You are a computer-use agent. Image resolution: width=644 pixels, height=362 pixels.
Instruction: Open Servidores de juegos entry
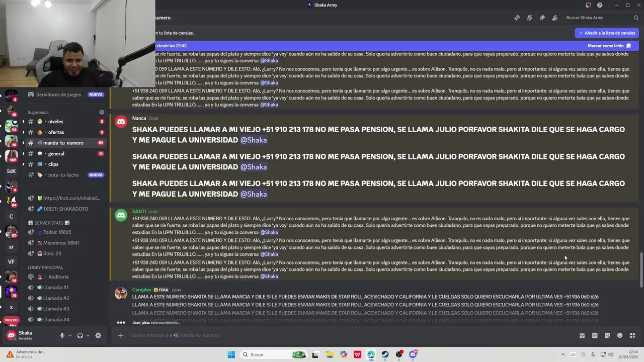(x=65, y=95)
